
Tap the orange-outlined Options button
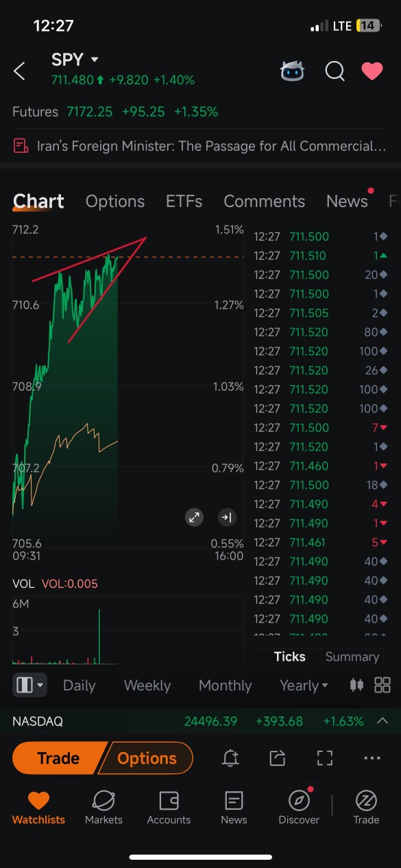(146, 758)
